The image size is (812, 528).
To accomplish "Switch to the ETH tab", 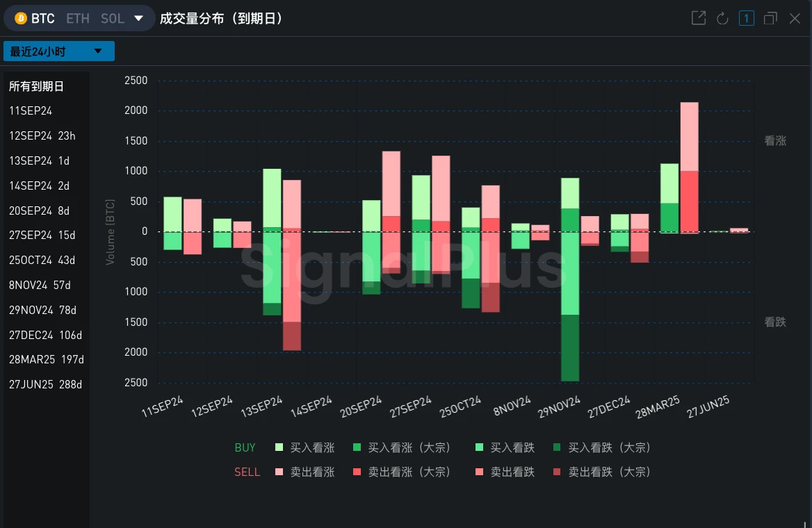I will pos(78,19).
